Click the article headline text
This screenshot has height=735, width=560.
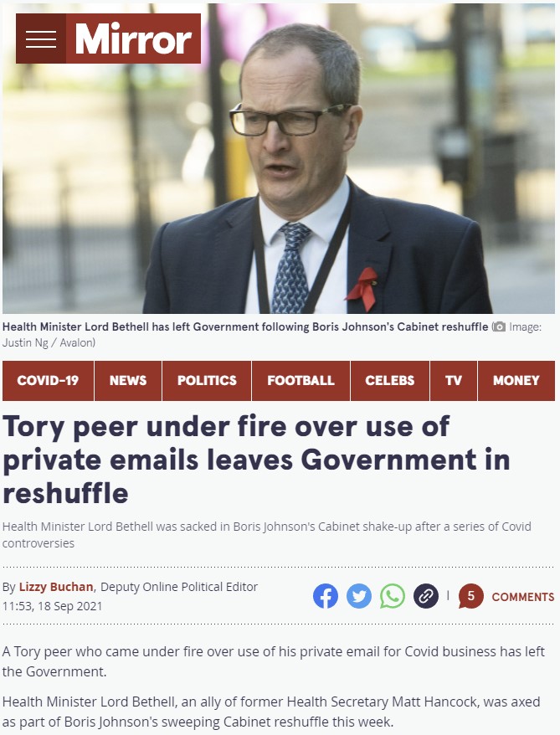point(256,460)
